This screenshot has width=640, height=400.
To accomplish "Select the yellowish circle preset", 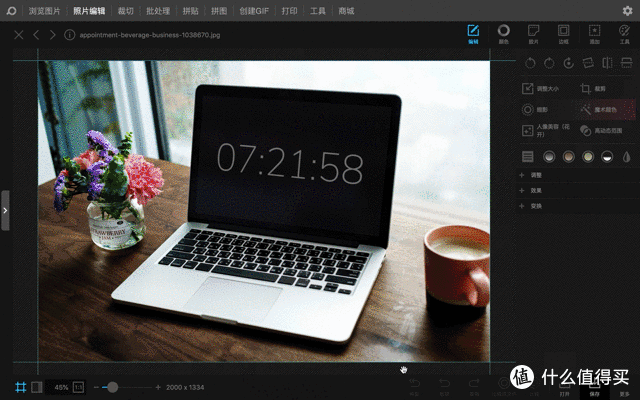I will [x=588, y=156].
